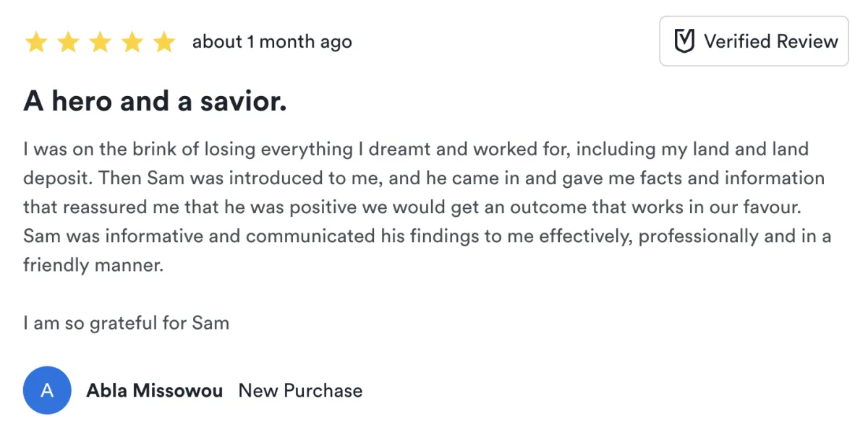Click the phrase 'friendly manner.'
This screenshot has width=868, height=435.
(x=93, y=265)
